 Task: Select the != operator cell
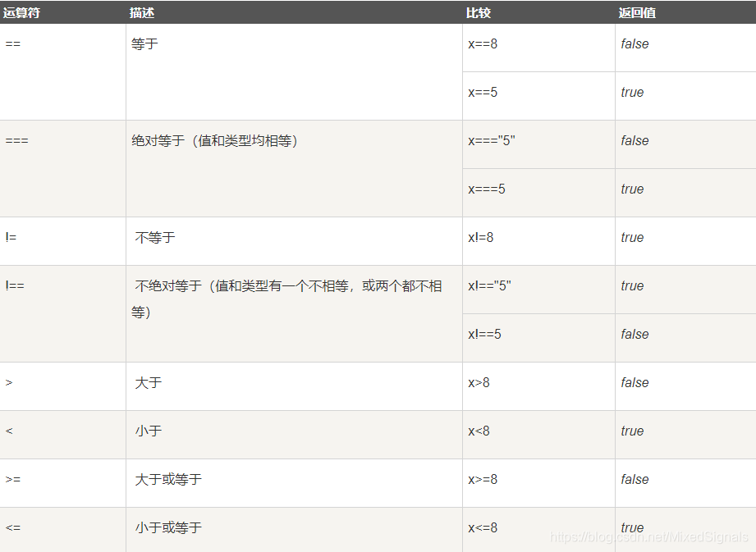coord(62,241)
